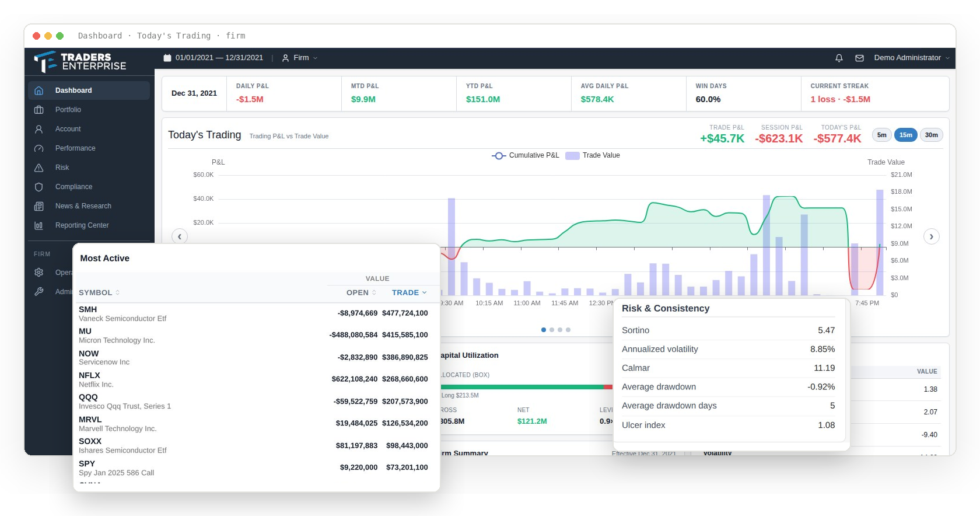Go to previous chart with left arrow
This screenshot has height=516, width=980.
tap(180, 236)
